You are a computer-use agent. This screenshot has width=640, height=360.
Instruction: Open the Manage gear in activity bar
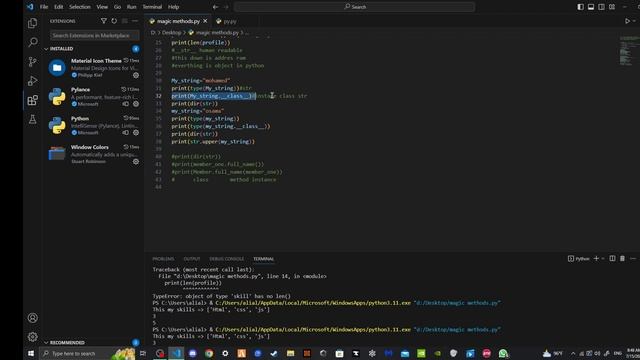(x=33, y=337)
